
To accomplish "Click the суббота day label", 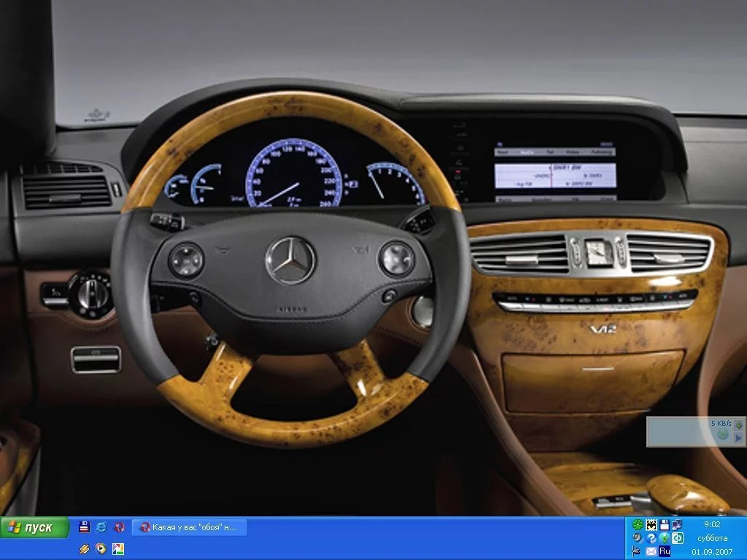I will pyautogui.click(x=712, y=538).
